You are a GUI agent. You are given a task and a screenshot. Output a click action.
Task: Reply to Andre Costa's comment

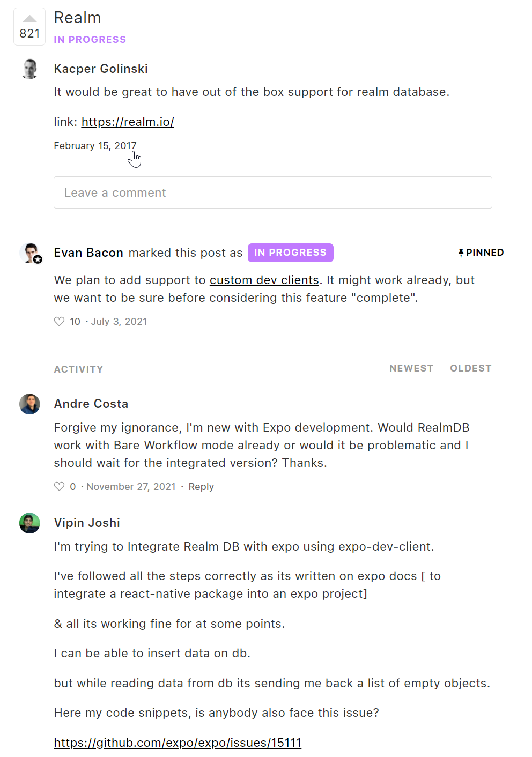[x=201, y=487]
